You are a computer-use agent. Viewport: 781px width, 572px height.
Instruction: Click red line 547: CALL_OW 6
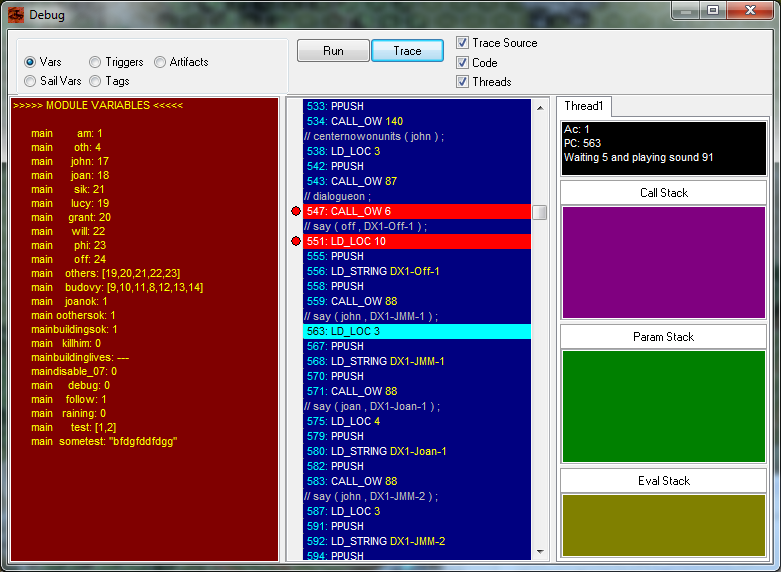point(417,211)
